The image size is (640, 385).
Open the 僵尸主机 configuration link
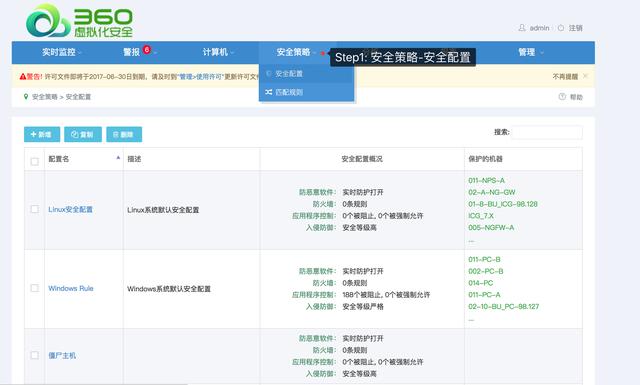(x=62, y=355)
